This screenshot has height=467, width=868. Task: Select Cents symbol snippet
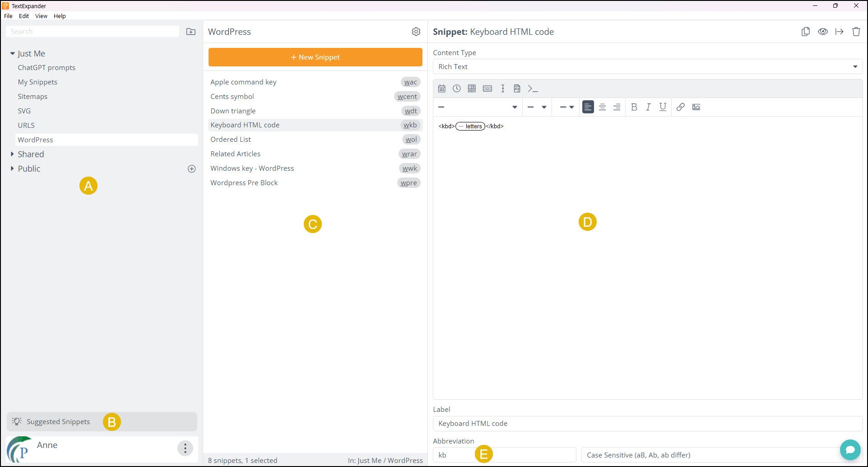coord(315,97)
